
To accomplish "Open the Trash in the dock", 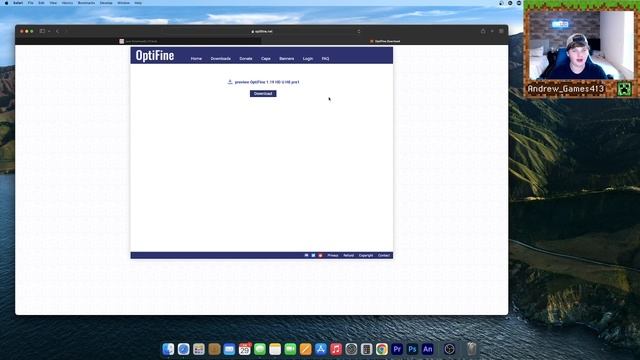I will 471,349.
